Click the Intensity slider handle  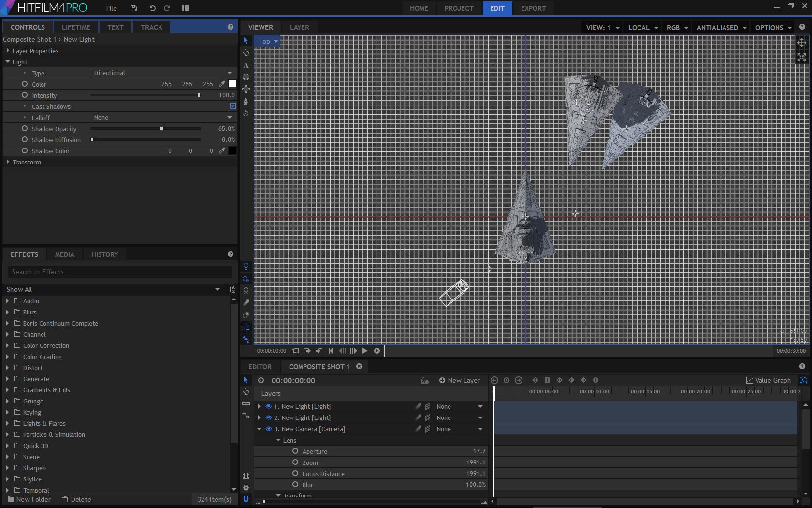[199, 95]
